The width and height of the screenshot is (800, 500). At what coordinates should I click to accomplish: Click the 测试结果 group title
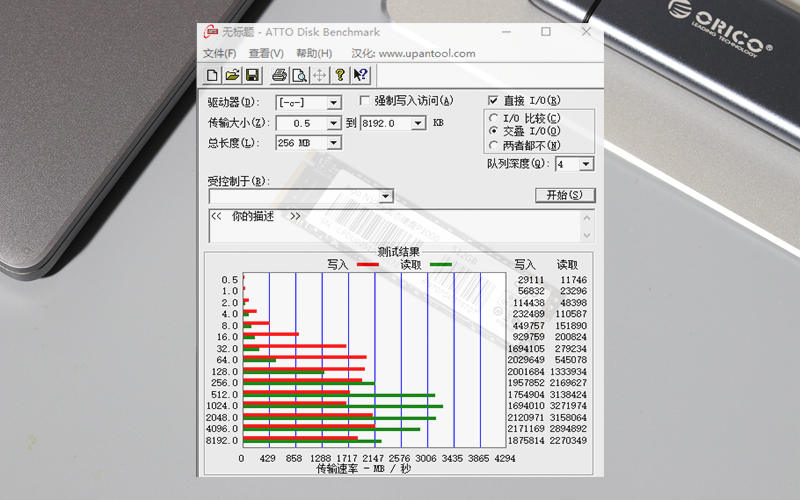click(398, 252)
